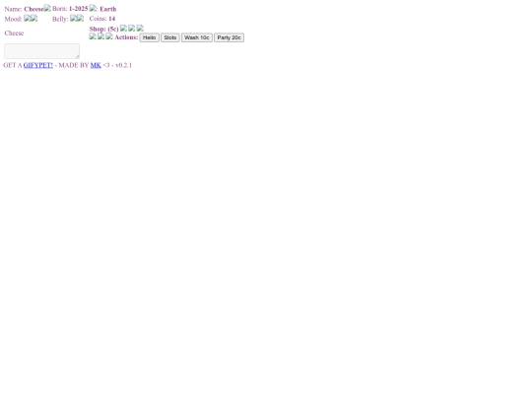Buy the second shop item after Shop (5c)
This screenshot has width=532, height=399.
[132, 28]
